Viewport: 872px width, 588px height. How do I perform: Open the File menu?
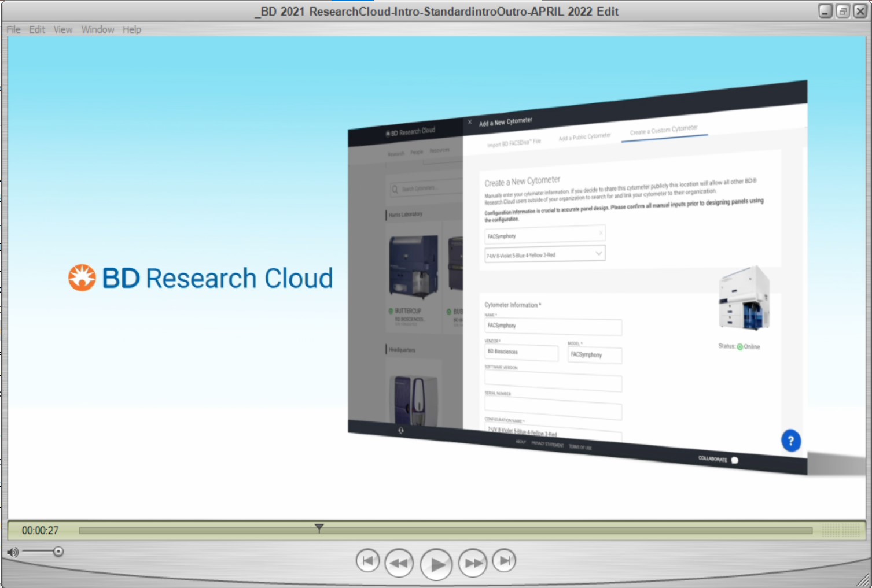[x=13, y=29]
